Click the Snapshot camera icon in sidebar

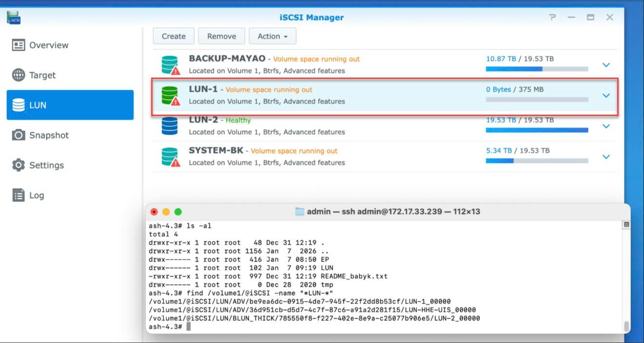click(x=19, y=135)
